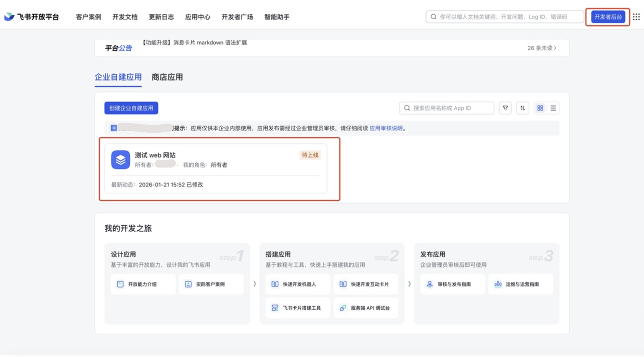Image resolution: width=644 pixels, height=357 pixels.
Task: Open the 智能助手 menu
Action: 277,17
